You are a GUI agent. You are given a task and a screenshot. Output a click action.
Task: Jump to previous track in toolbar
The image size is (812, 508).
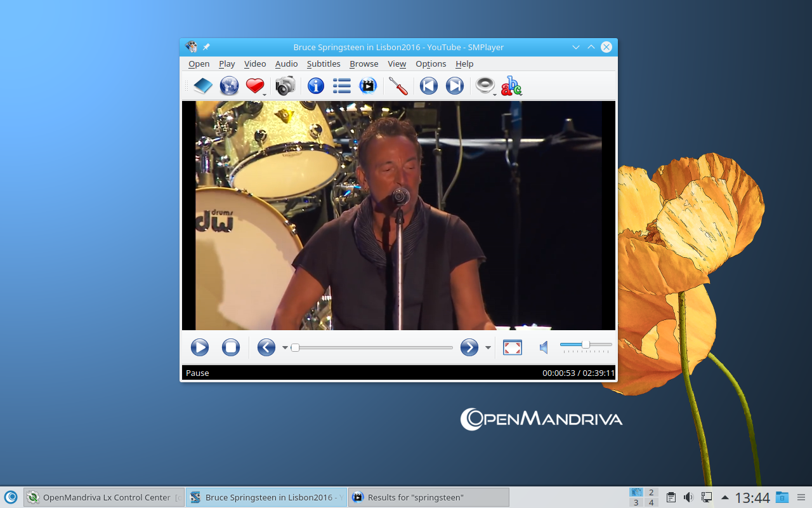click(429, 86)
